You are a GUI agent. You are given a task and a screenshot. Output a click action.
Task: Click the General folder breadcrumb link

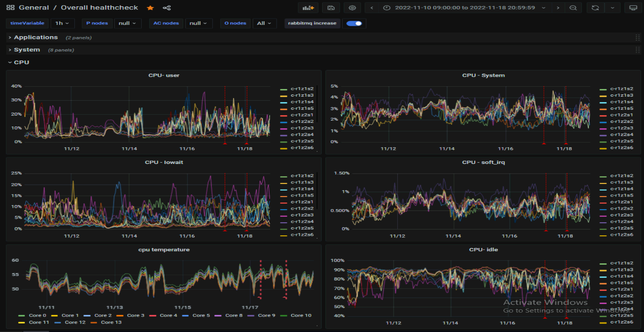tap(34, 8)
